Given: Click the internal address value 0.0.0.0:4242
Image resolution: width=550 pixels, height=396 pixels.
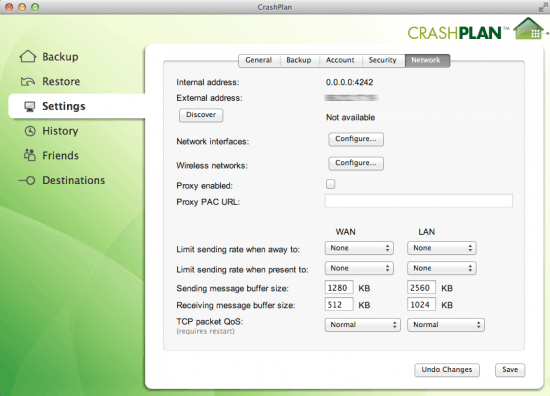Looking at the screenshot, I should 349,82.
